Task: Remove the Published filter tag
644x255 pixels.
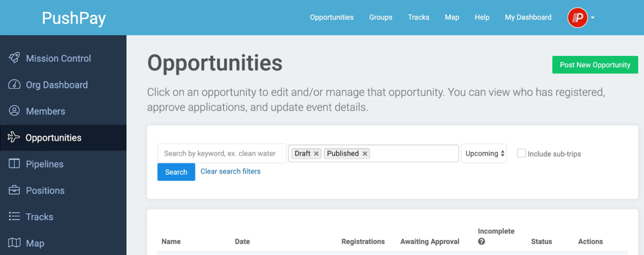Action: [x=365, y=154]
